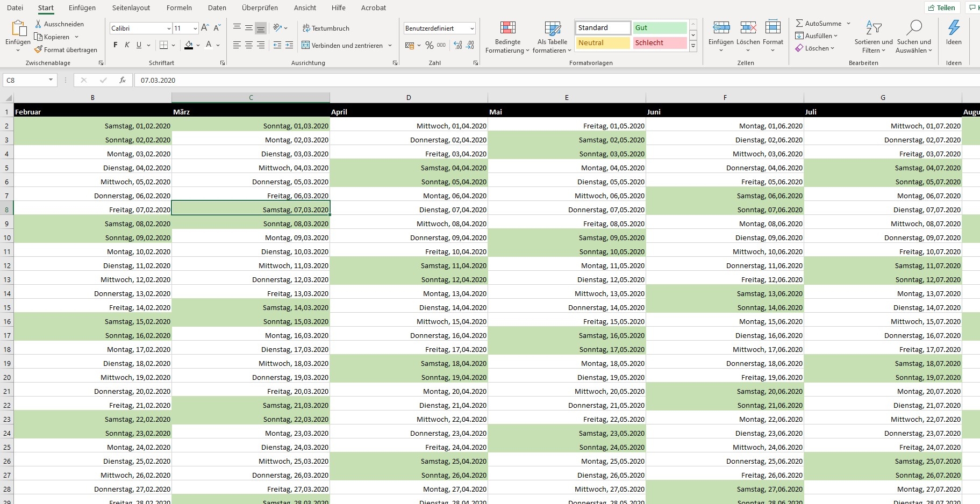
Task: Open Suchen und Auswählen menu
Action: (x=914, y=37)
